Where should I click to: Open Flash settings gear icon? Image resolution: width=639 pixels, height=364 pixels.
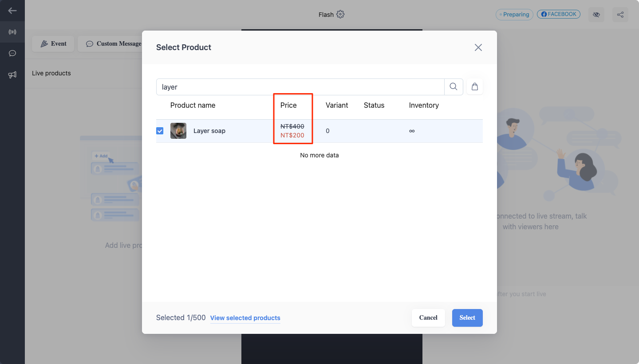[340, 14]
